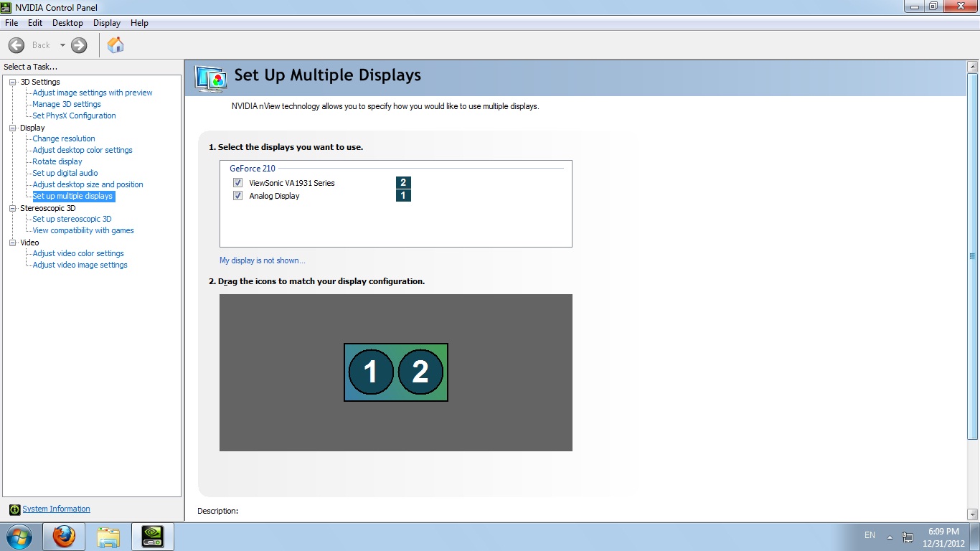
Task: Click the Forward arrow button
Action: (79, 45)
